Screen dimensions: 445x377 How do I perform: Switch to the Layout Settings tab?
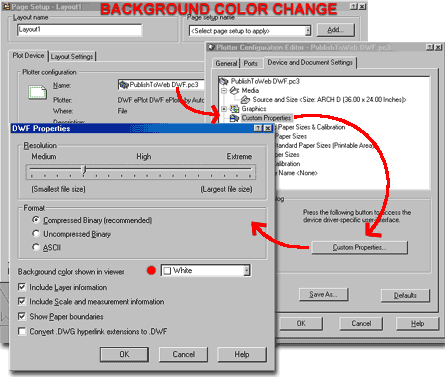(x=72, y=57)
